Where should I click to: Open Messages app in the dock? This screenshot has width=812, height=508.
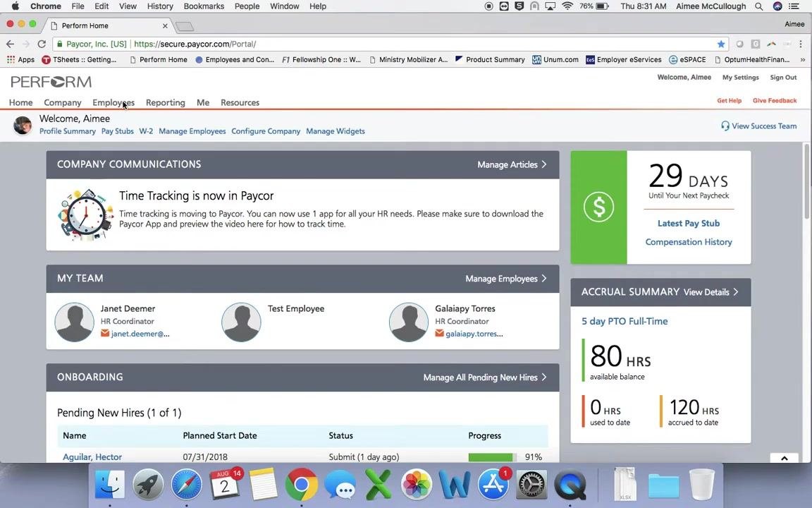click(340, 485)
